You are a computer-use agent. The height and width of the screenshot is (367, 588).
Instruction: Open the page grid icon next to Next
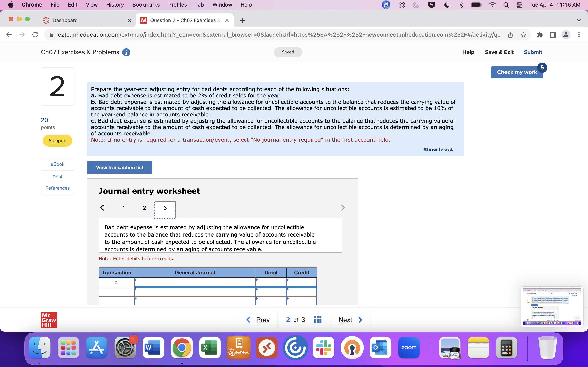click(317, 319)
